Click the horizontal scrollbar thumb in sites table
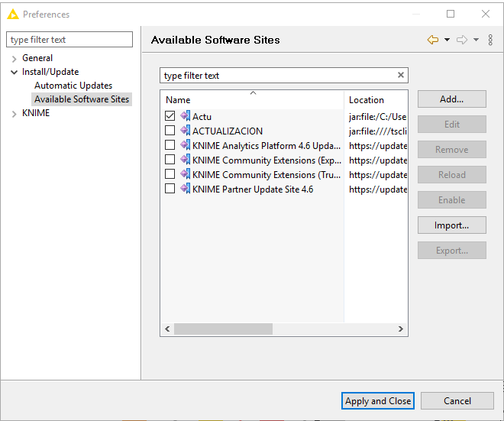504x421 pixels. [x=223, y=329]
